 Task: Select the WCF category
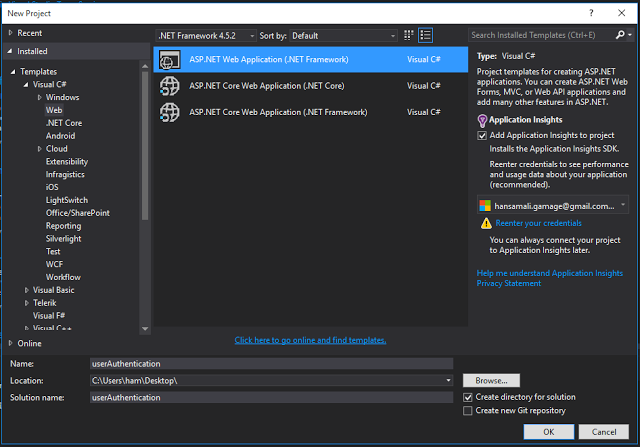click(x=54, y=265)
